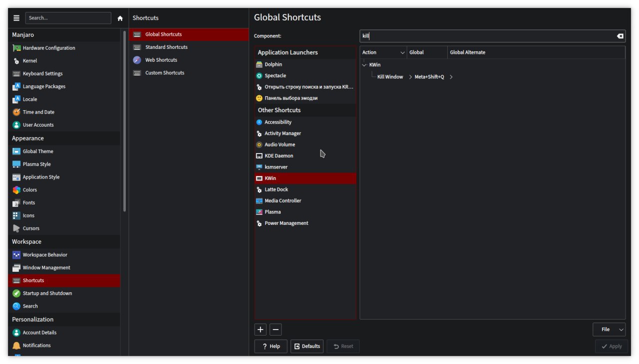The height and width of the screenshot is (364, 639).
Task: Open Language Packages entry
Action: pyautogui.click(x=64, y=87)
